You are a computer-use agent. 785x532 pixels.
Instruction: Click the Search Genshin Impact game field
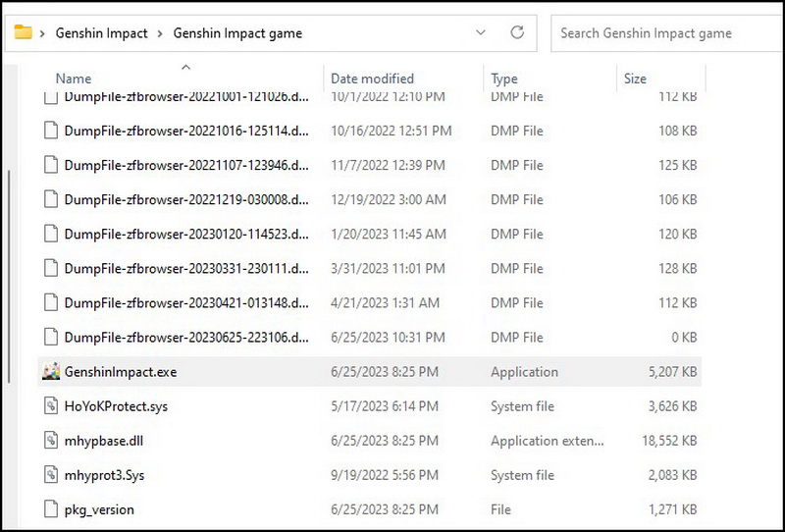[x=667, y=33]
